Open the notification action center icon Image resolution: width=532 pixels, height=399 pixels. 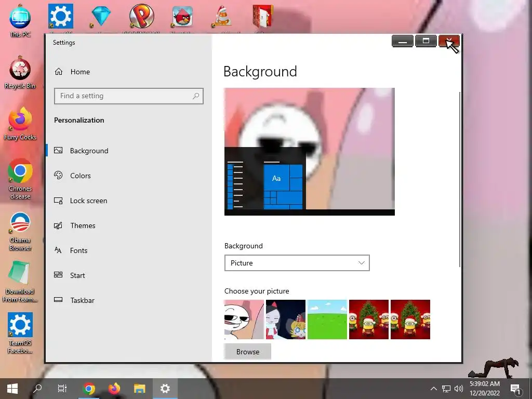pyautogui.click(x=515, y=389)
